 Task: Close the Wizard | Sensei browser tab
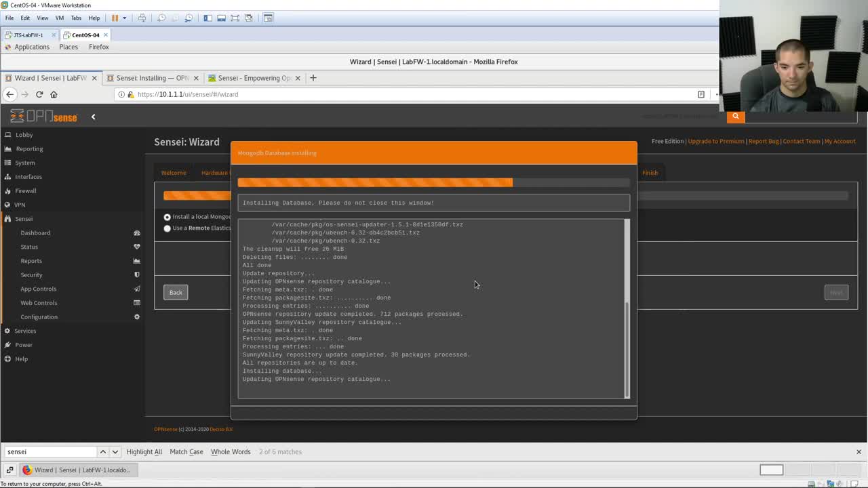(94, 78)
